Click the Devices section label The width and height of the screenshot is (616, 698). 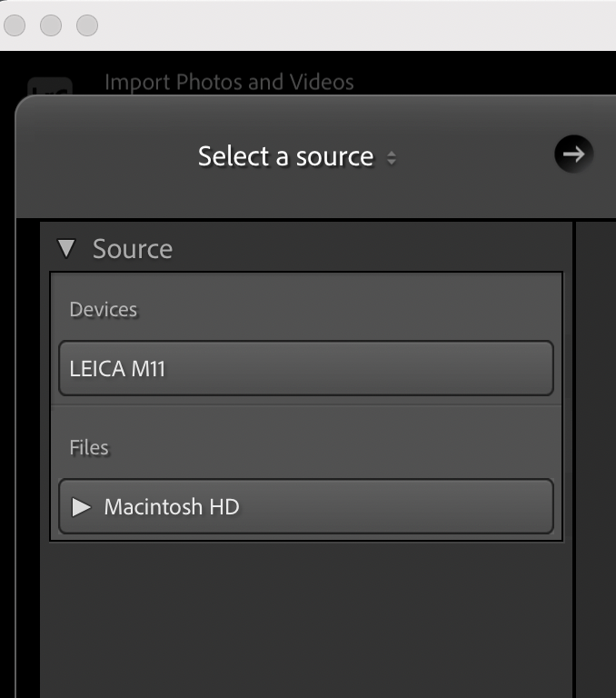coord(104,310)
